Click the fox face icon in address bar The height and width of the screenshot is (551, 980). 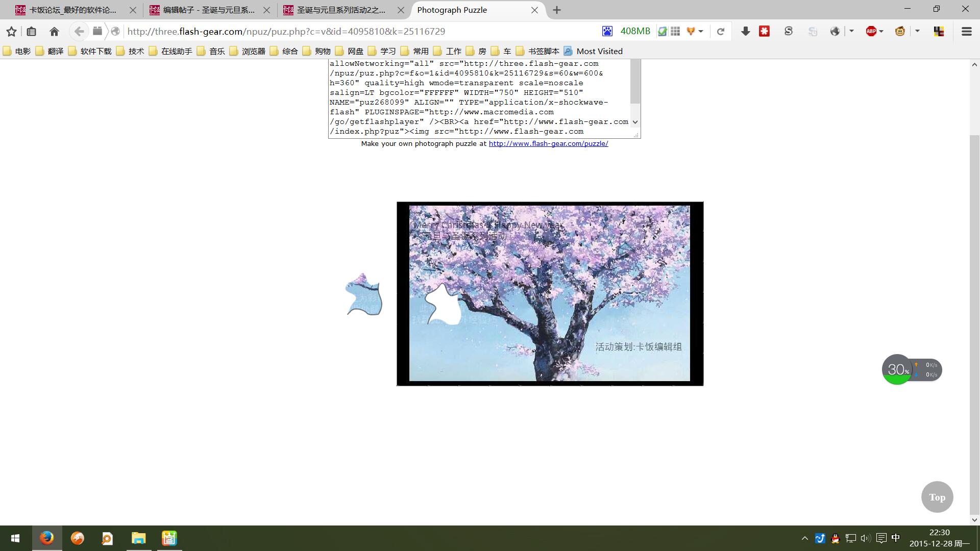click(x=691, y=32)
